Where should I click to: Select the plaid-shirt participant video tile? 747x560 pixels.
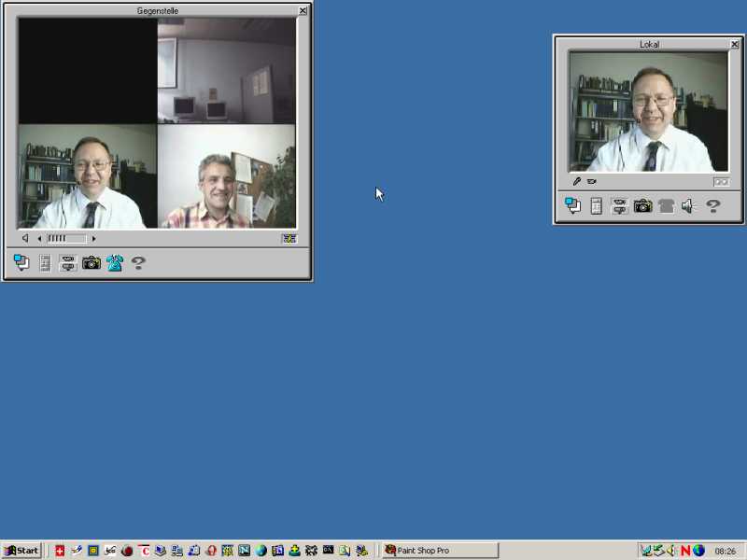point(226,176)
